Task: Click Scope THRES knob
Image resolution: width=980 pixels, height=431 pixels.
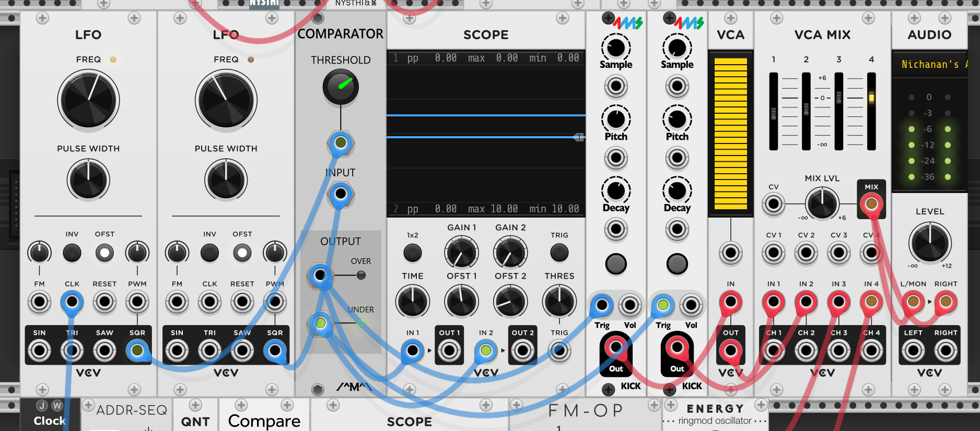Action: [559, 302]
